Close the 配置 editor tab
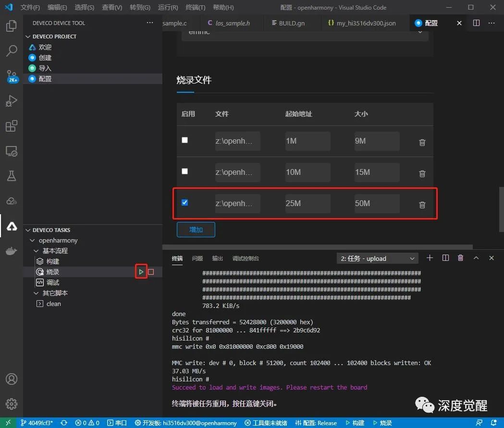The width and height of the screenshot is (504, 428). [459, 23]
